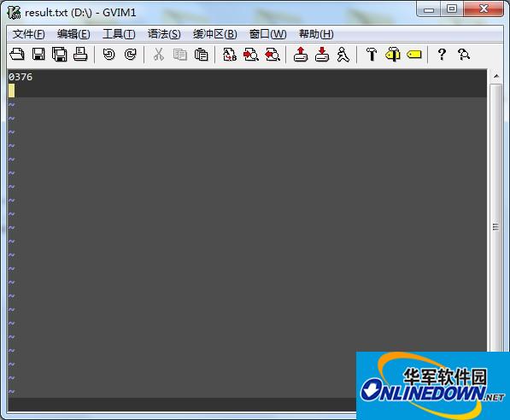Click the Find Next icon

pyautogui.click(x=251, y=55)
